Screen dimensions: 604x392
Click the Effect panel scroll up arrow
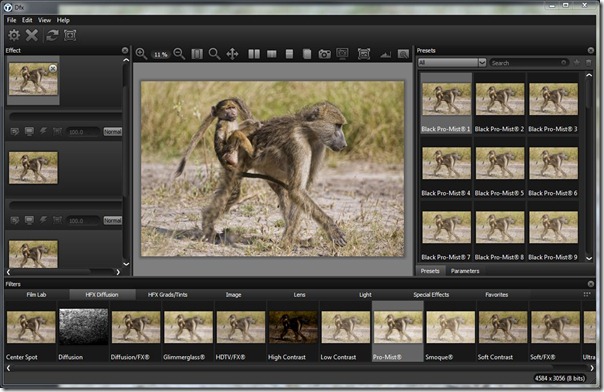pyautogui.click(x=126, y=60)
